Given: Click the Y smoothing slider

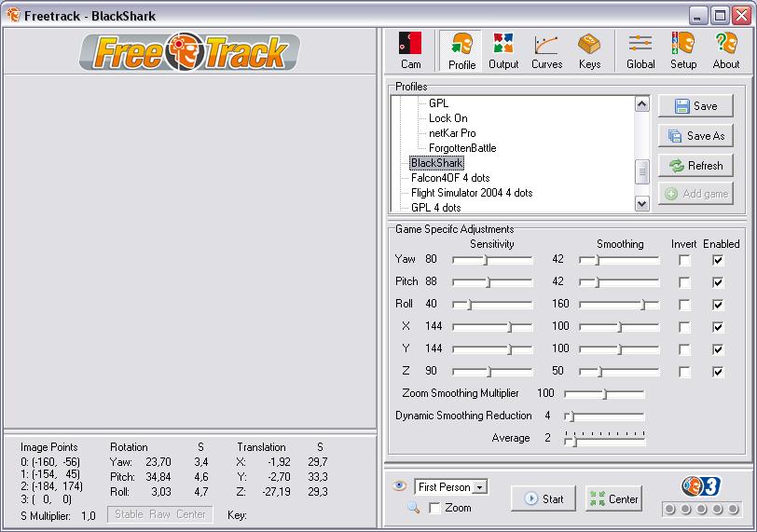Looking at the screenshot, I should click(x=619, y=349).
